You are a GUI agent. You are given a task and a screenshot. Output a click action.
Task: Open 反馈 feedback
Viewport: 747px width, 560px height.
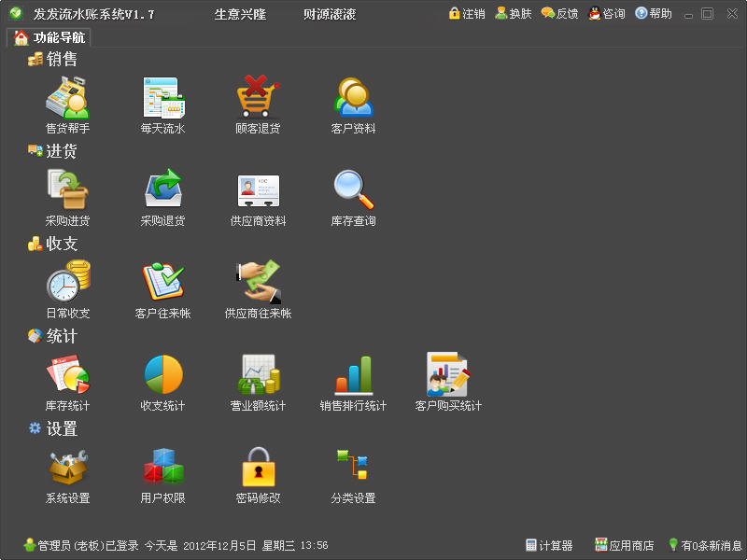559,13
